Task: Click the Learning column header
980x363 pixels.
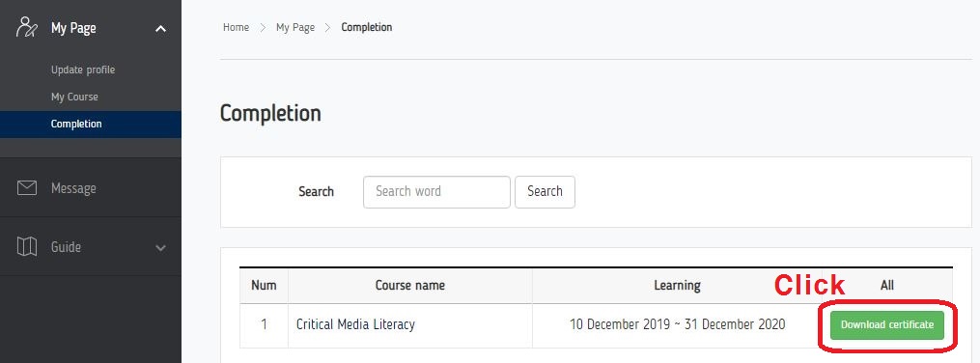Action: tap(677, 286)
